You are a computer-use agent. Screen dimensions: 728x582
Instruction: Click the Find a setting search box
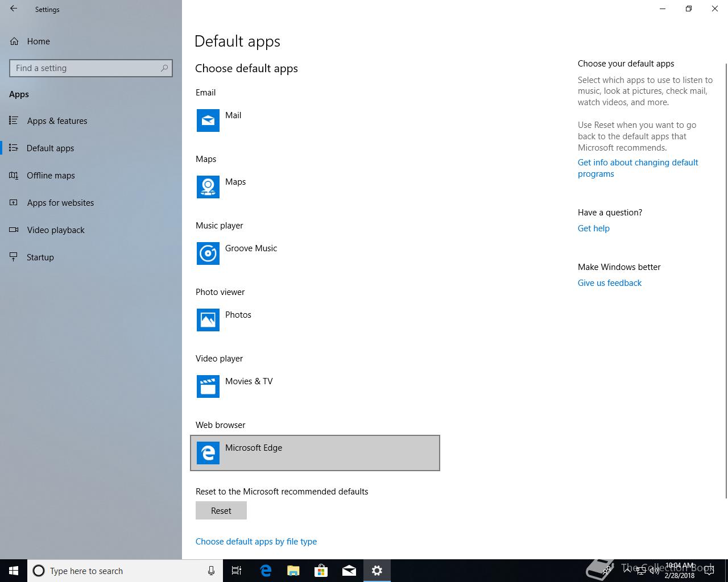click(x=85, y=68)
